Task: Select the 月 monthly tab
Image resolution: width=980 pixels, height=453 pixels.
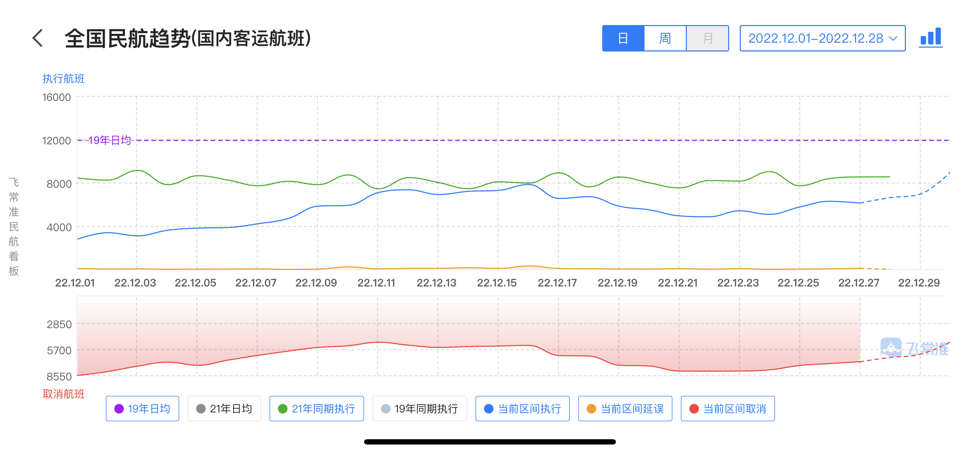Action: [x=707, y=38]
